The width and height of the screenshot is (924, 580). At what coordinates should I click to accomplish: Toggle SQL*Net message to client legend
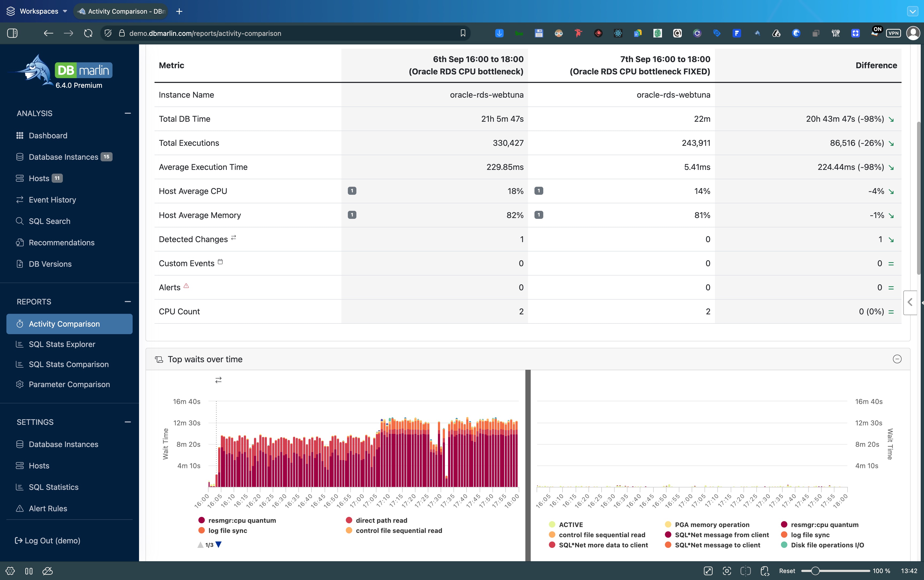click(713, 545)
